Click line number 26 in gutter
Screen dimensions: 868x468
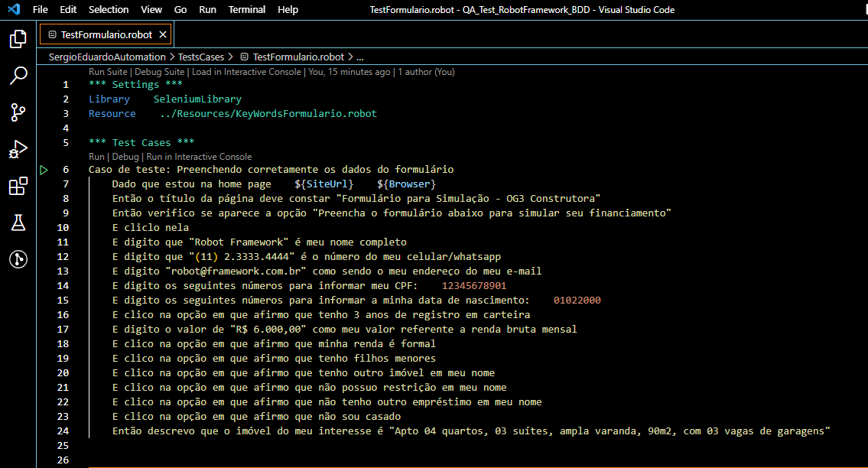pos(63,460)
